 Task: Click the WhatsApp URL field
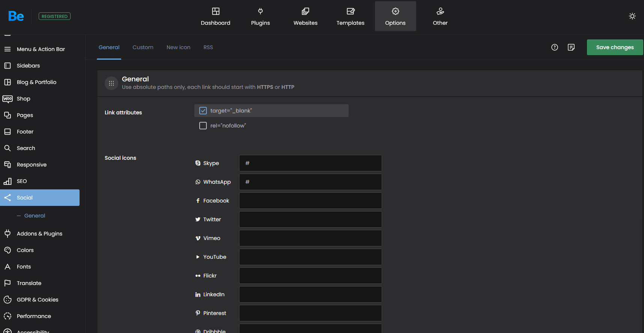click(x=310, y=182)
